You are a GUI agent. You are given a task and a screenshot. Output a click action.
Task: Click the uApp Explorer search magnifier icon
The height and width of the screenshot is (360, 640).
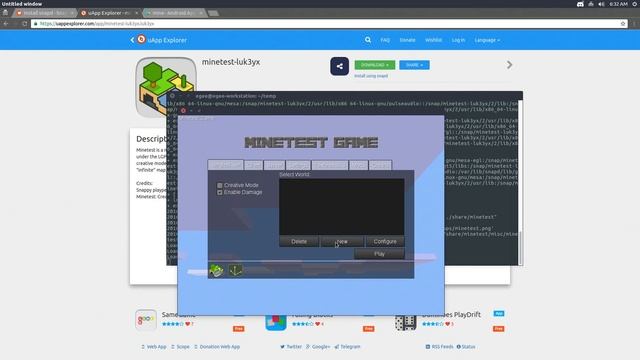coord(368,40)
